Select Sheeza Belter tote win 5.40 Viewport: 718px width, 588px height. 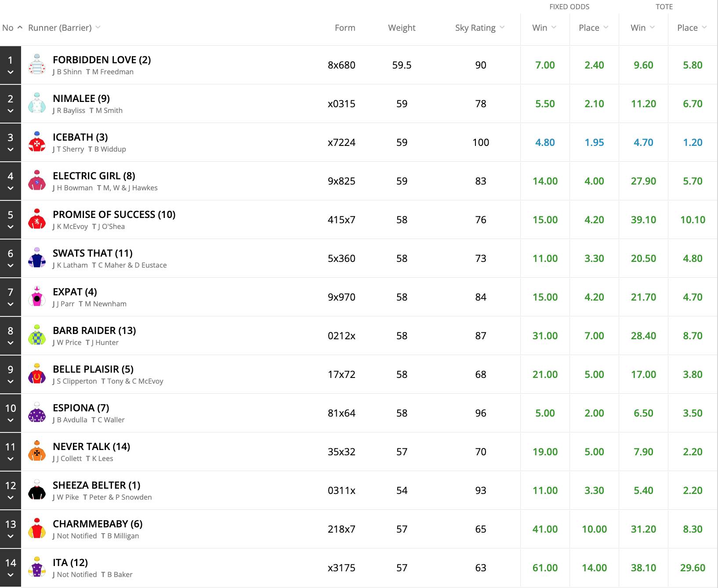click(x=643, y=490)
